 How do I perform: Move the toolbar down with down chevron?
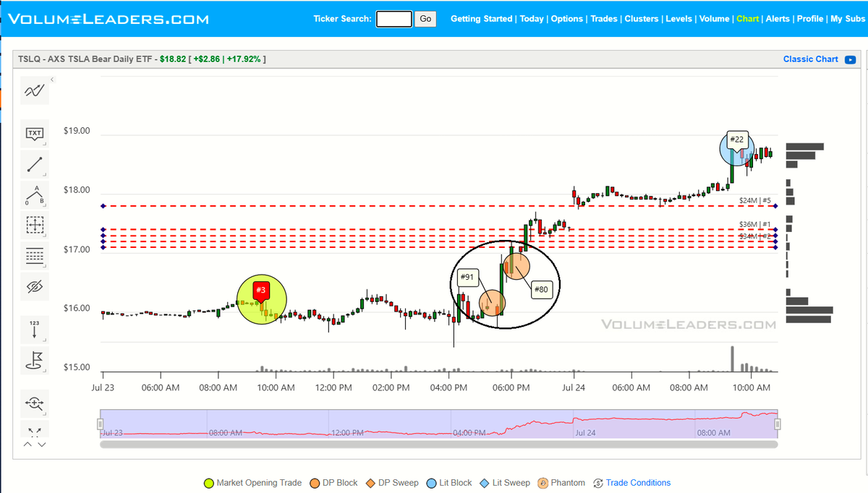coord(41,444)
